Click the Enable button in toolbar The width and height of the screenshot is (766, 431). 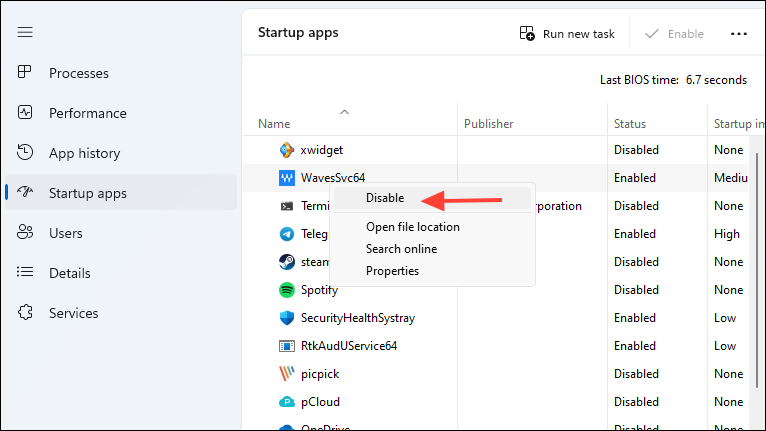click(x=674, y=34)
